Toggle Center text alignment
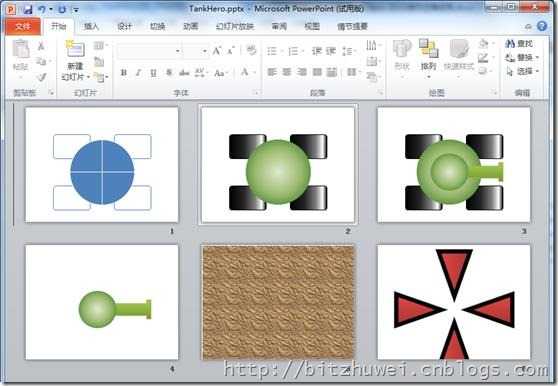This screenshot has width=558, height=386. coord(287,73)
